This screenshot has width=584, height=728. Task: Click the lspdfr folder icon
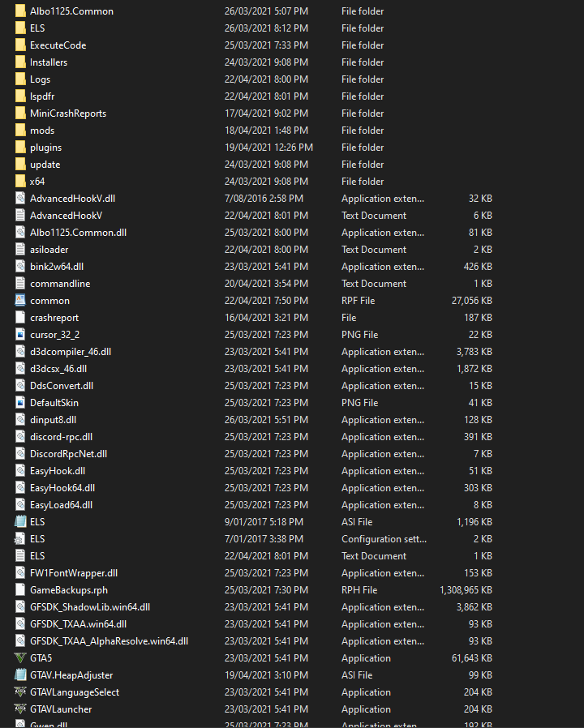20,96
